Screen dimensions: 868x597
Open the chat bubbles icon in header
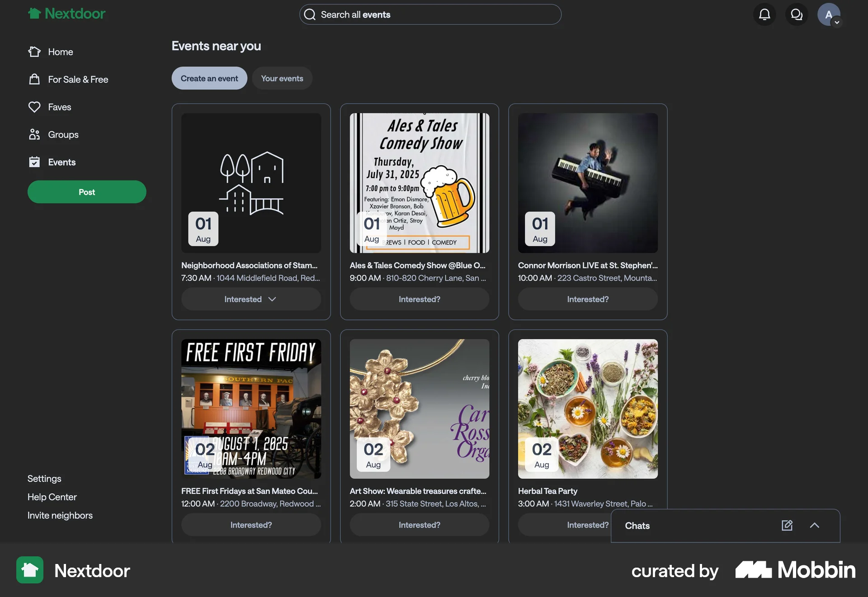[x=797, y=14]
